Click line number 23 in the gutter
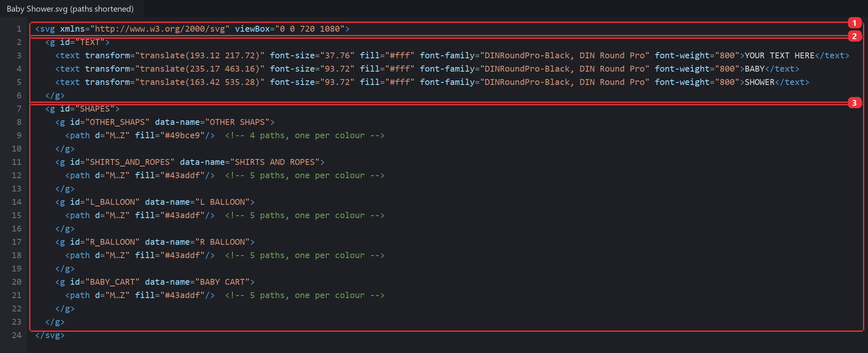The height and width of the screenshot is (353, 868). (17, 322)
